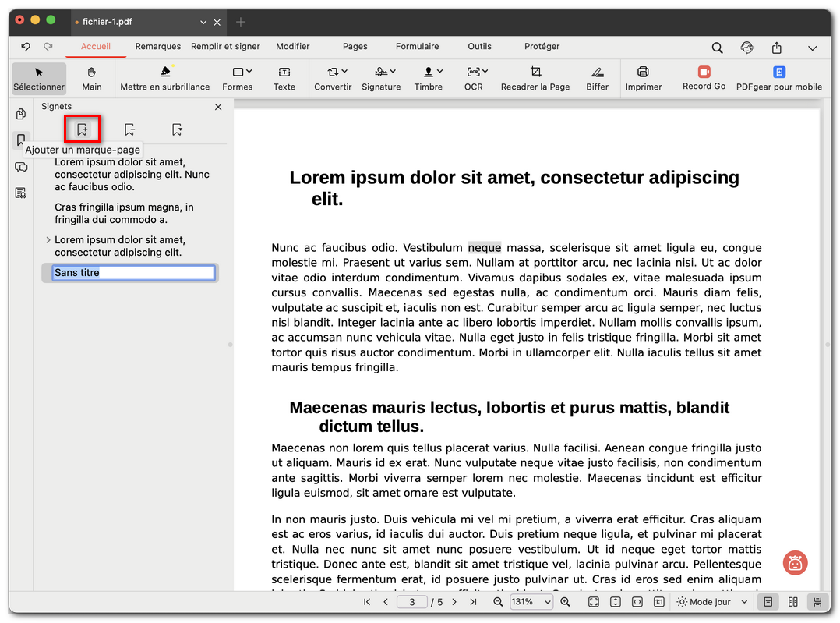Select the Main (hand) tool
This screenshot has width=840, height=623.
(x=92, y=78)
